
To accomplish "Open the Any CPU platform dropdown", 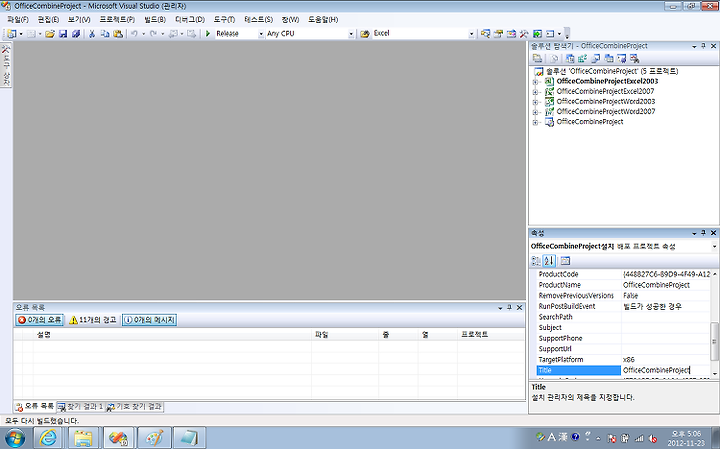I will point(351,34).
